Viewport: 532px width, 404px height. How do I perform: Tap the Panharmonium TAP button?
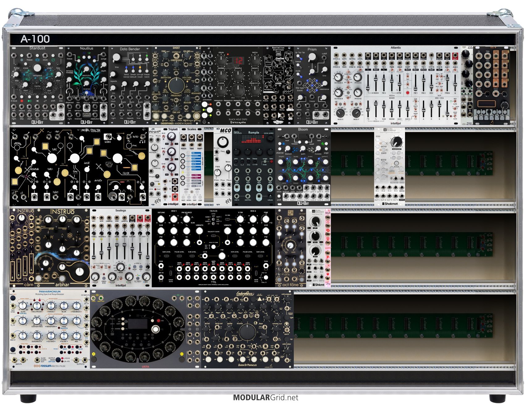(x=13, y=298)
